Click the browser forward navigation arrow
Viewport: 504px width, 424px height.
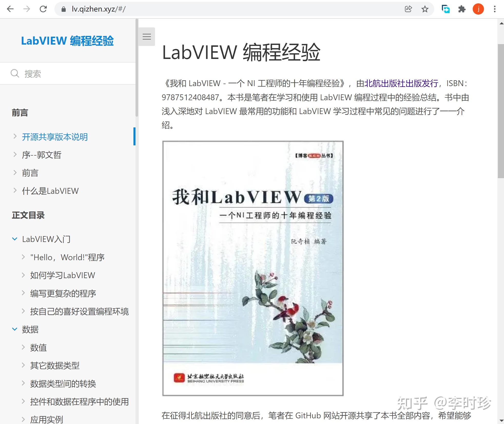point(27,9)
